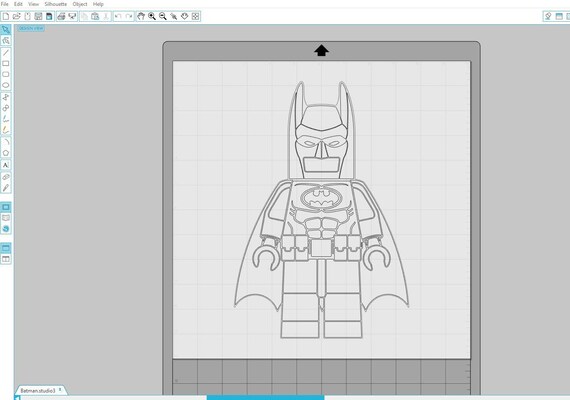
Task: Switch to the Design page view icon
Action: [x=6, y=207]
